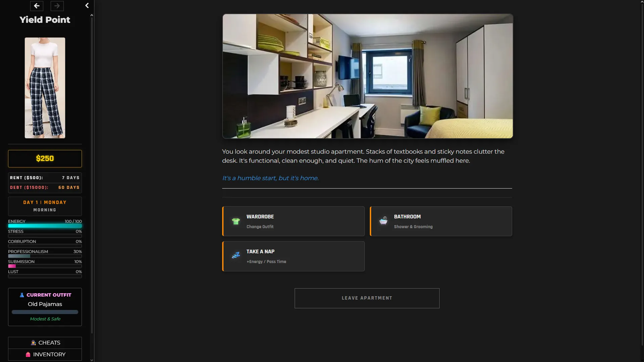Viewport: 644px width, 362px height.
Task: Click the pink backpack Inventory icon
Action: [28, 355]
